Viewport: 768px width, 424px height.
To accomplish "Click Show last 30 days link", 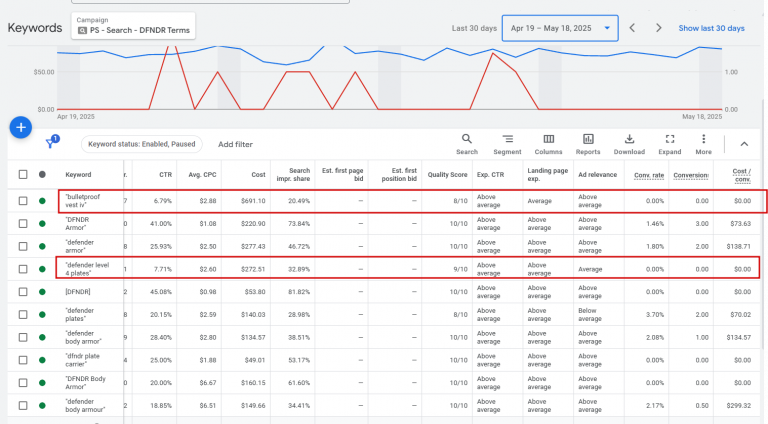I will pos(711,28).
